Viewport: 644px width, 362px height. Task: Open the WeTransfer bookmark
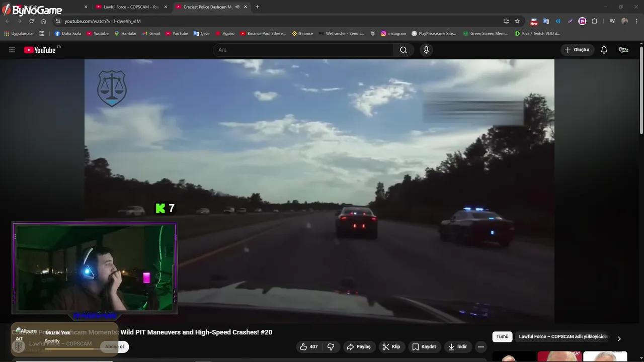pyautogui.click(x=342, y=34)
